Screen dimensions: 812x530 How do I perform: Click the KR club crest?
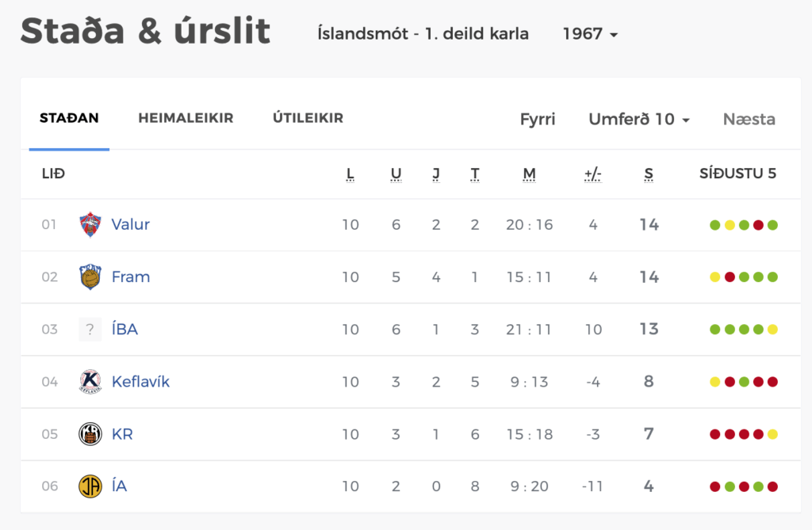pyautogui.click(x=90, y=433)
